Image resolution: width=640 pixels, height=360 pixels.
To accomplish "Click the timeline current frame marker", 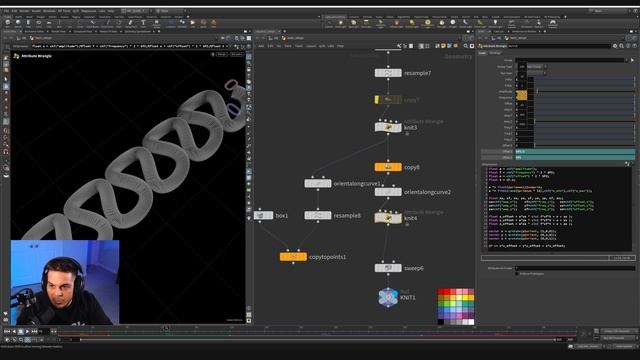I will tap(166, 329).
